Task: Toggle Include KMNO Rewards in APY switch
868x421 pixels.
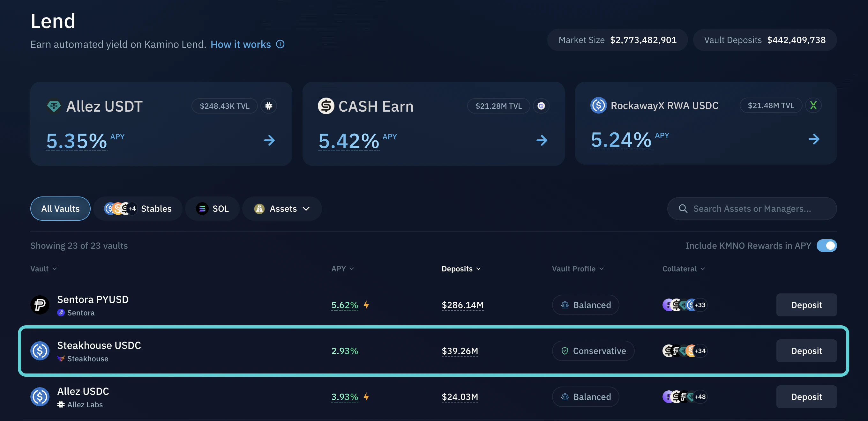Action: (x=826, y=246)
